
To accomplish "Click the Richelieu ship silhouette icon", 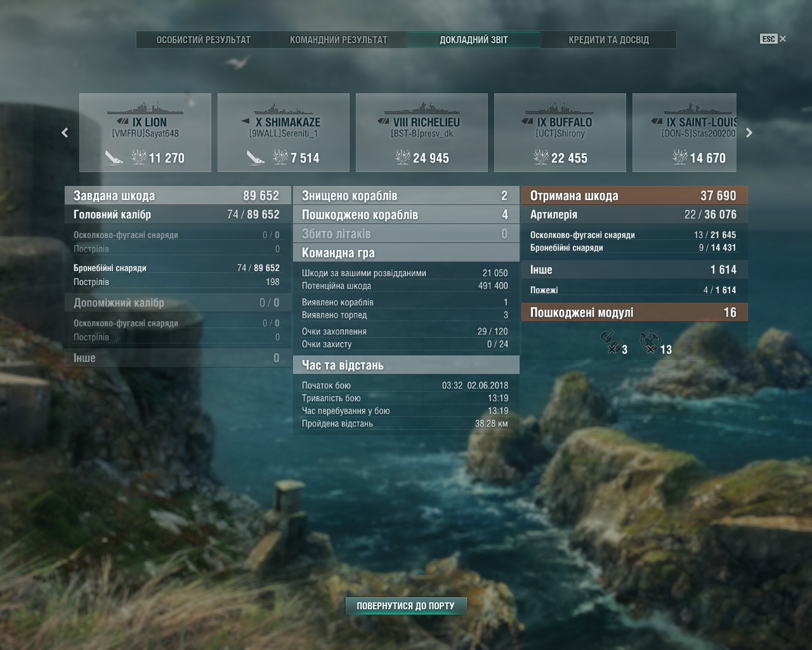I will pyautogui.click(x=421, y=108).
